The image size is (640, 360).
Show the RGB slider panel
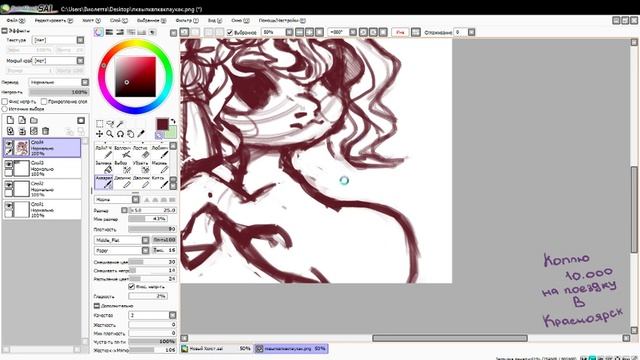tap(109, 32)
